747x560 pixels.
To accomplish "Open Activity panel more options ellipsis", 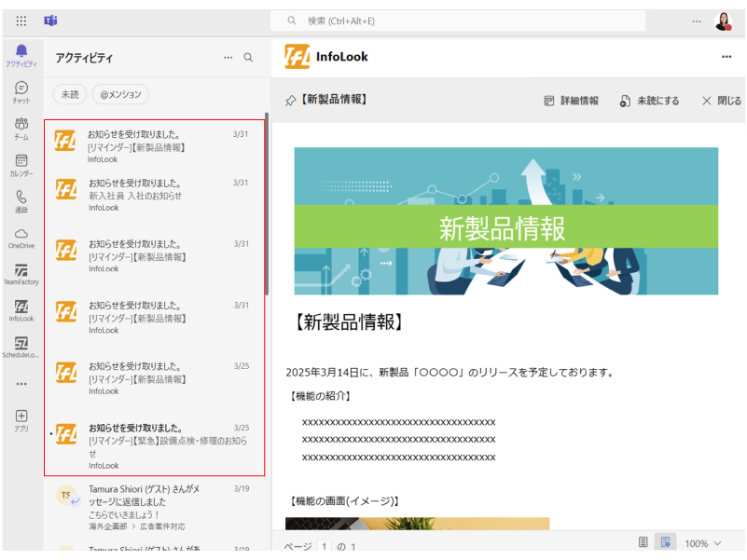I will tap(228, 58).
